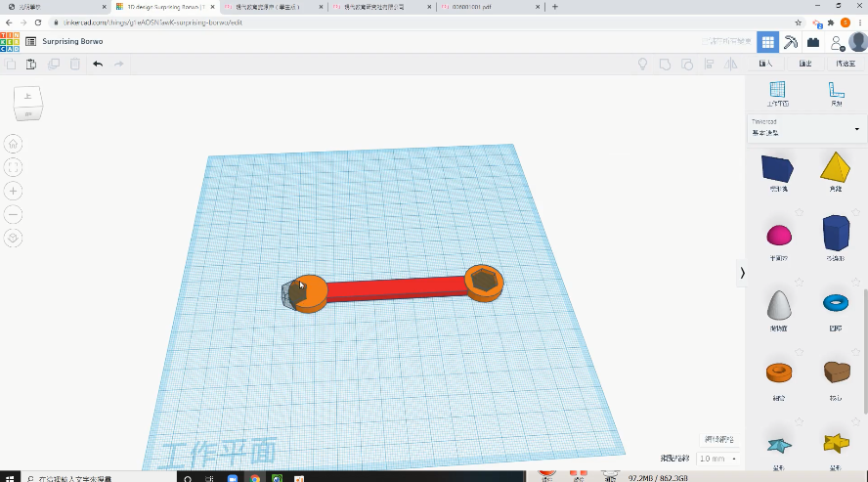The height and width of the screenshot is (482, 868).
Task: Rename the design title Surprising Borwo
Action: click(72, 41)
